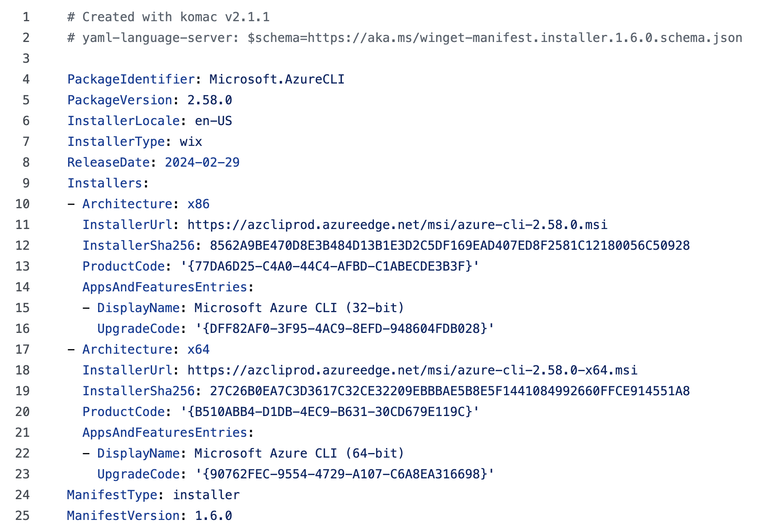
Task: Click the SHA256 hash starting with 8562A9BE
Action: click(x=450, y=246)
